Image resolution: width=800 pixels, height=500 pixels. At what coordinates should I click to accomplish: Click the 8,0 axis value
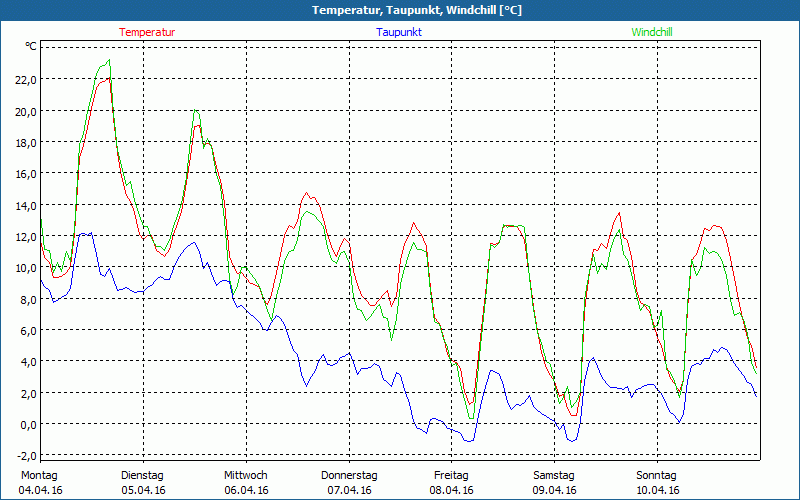29,299
